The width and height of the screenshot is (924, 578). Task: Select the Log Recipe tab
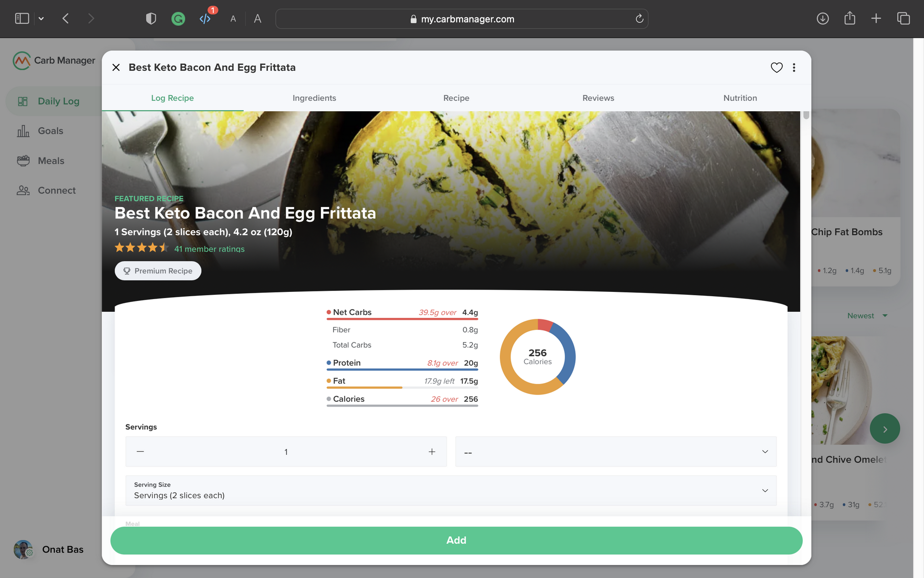pyautogui.click(x=172, y=98)
